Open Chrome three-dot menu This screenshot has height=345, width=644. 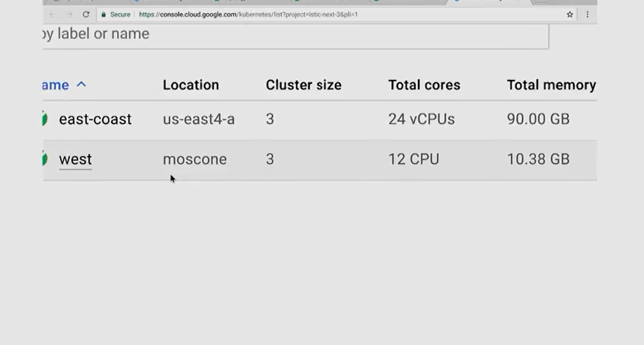(587, 14)
